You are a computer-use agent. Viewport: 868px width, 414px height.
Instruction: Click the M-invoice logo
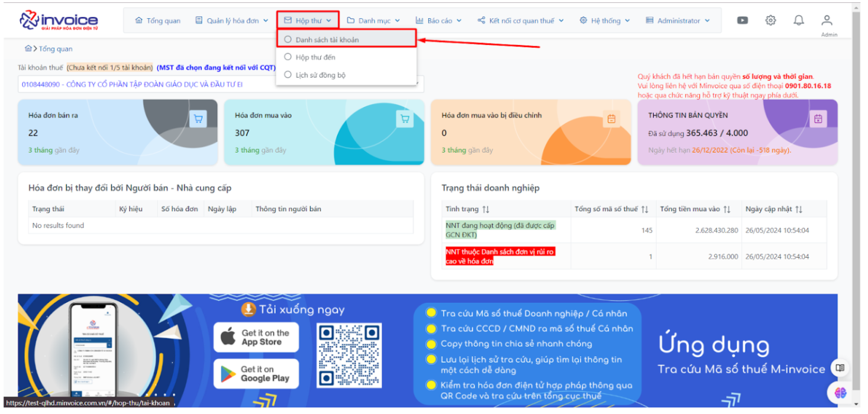pyautogui.click(x=59, y=21)
